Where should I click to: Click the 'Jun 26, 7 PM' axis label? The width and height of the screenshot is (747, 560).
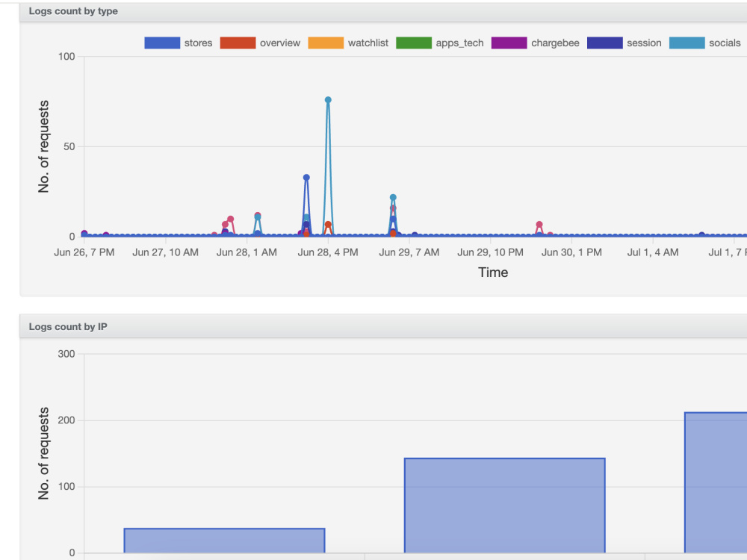(84, 252)
